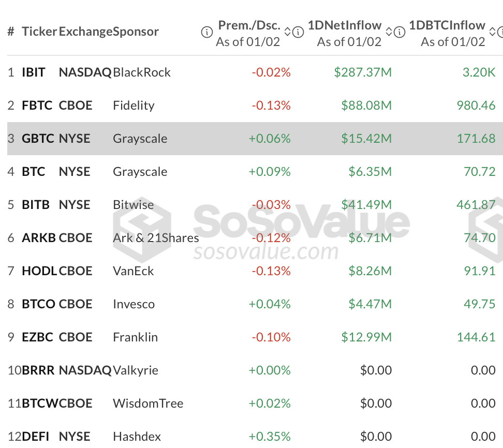Click the Hashdex sponsor name
Image resolution: width=503 pixels, height=448 pixels.
click(x=137, y=437)
